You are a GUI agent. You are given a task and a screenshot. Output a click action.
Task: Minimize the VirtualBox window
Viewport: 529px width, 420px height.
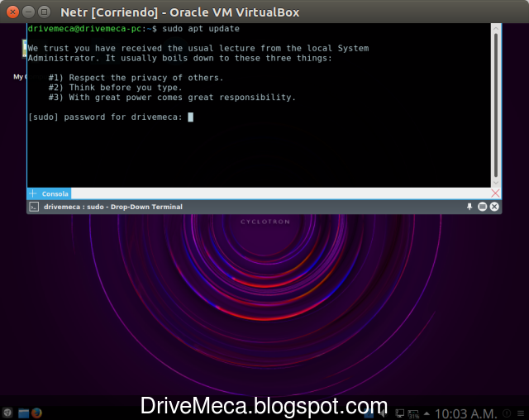tap(28, 12)
